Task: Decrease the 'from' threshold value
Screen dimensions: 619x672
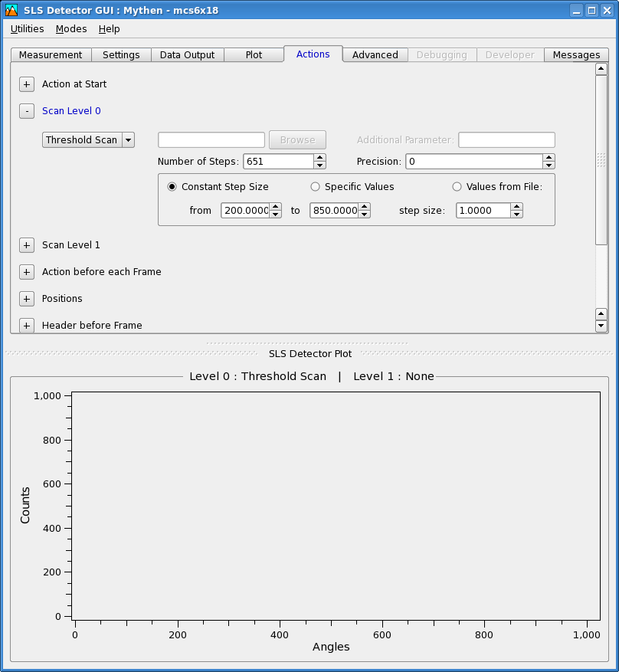Action: (275, 214)
